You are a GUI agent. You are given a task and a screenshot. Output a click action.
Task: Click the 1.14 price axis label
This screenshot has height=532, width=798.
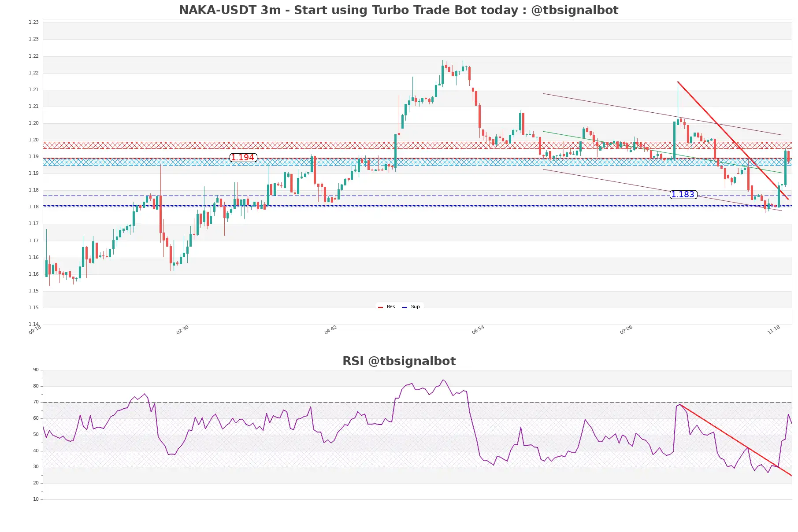(33, 324)
